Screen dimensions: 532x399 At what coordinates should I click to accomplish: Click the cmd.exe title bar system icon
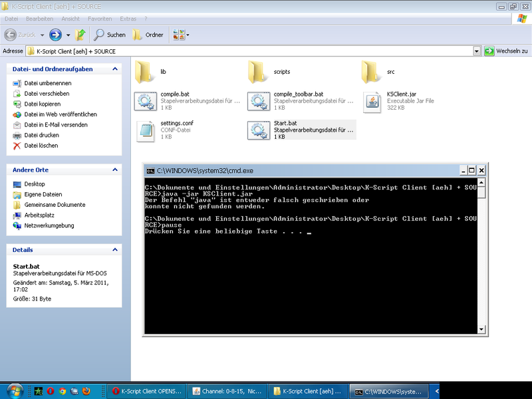point(151,171)
